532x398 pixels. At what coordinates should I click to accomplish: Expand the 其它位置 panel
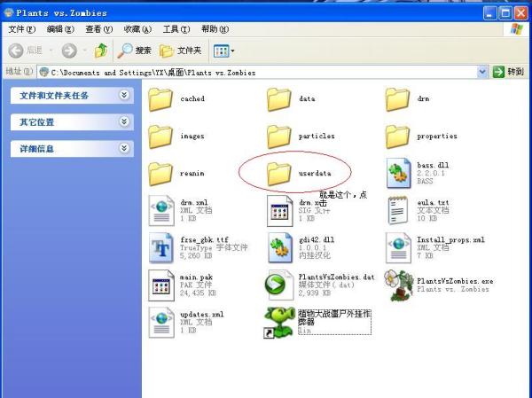(x=124, y=121)
